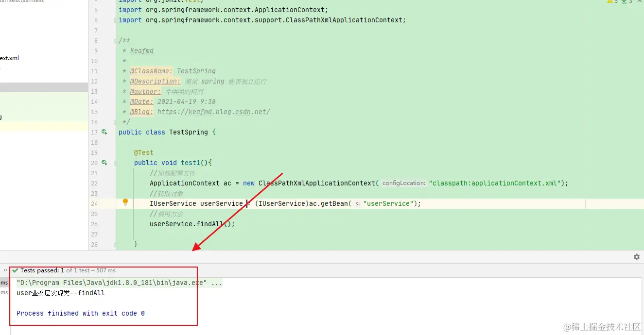
Task: Click green checkmark beside Tests passed
Action: [16, 270]
